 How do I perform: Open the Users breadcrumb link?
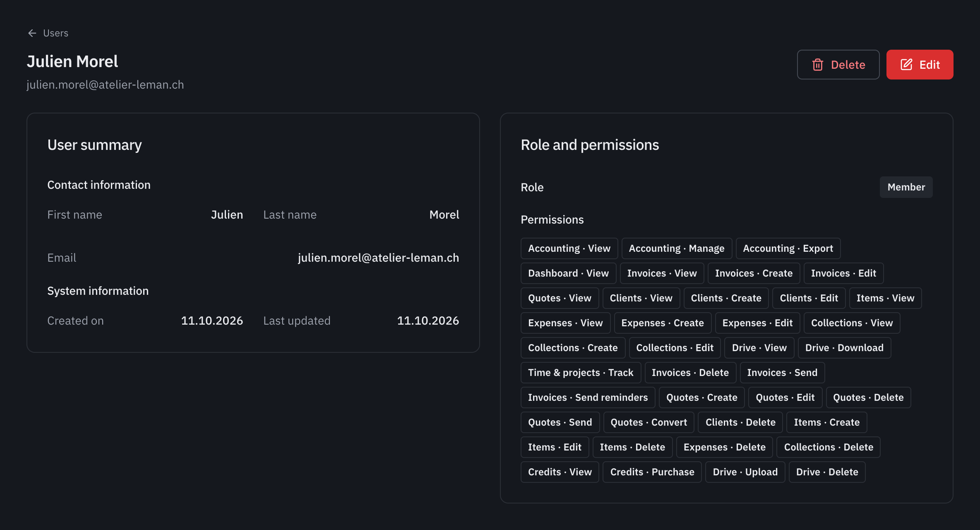(55, 33)
